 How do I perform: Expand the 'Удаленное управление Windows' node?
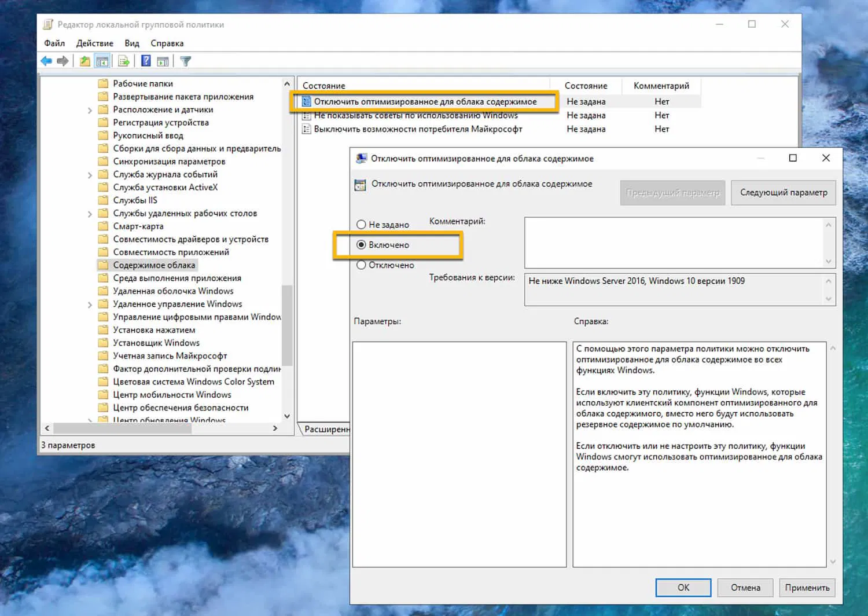point(90,305)
